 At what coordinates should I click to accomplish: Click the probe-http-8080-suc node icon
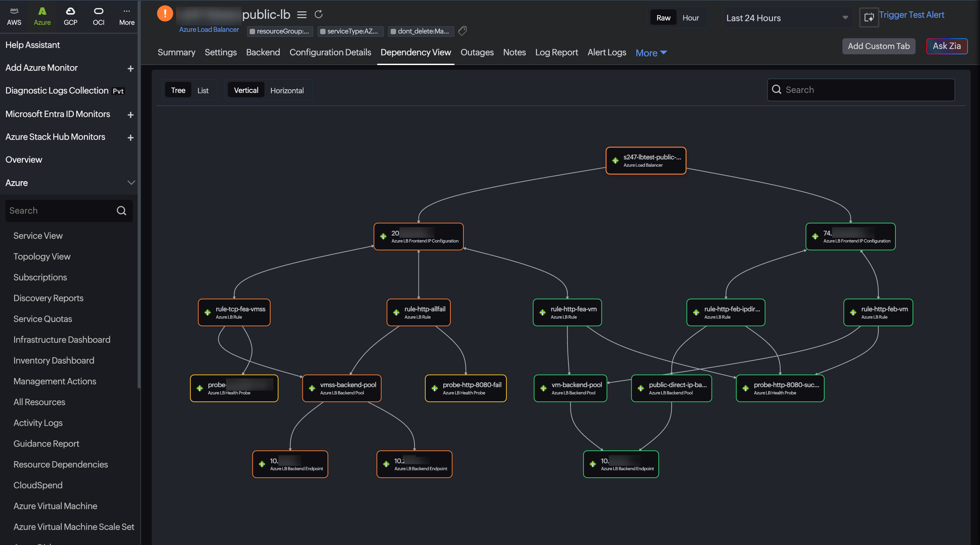[746, 388]
